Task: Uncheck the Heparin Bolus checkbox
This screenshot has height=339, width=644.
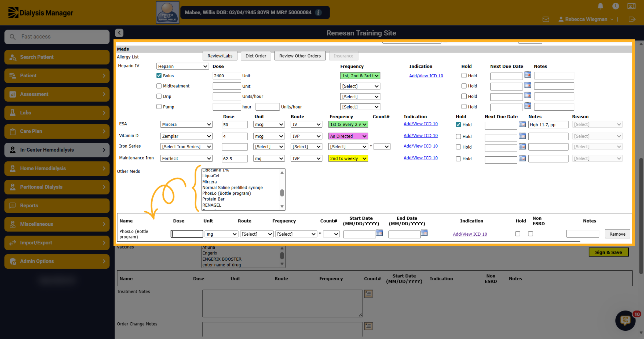Action: pos(159,75)
